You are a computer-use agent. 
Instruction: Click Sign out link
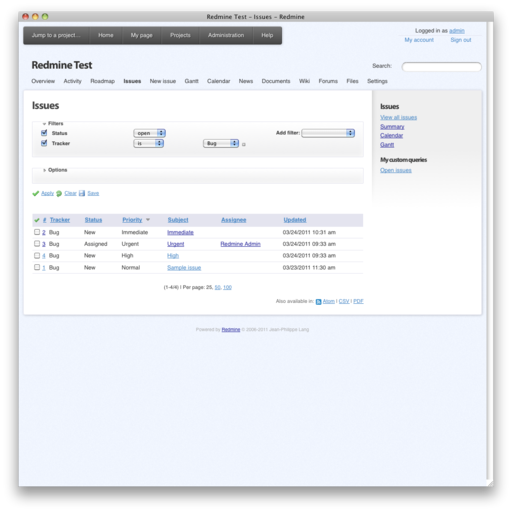pyautogui.click(x=461, y=40)
